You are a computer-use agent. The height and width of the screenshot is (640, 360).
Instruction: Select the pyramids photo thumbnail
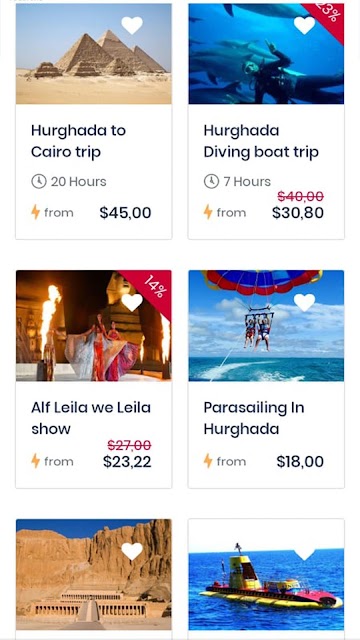click(94, 54)
